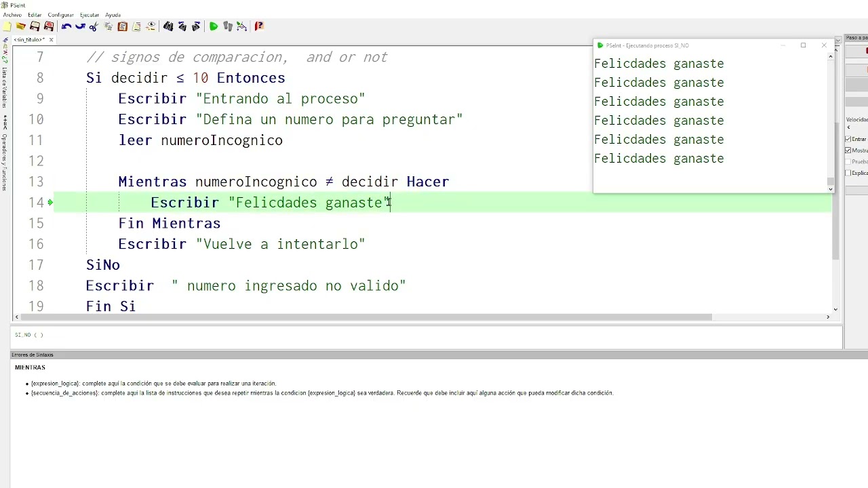Toggle the Entrar checkbox in step panel
Viewport: 868px width, 488px height.
848,139
